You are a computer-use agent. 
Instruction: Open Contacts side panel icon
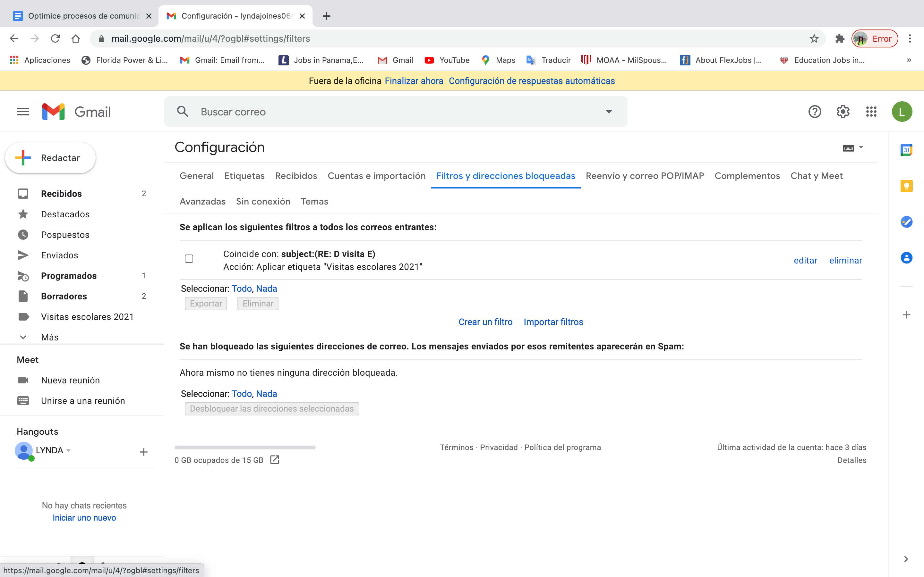[906, 258]
